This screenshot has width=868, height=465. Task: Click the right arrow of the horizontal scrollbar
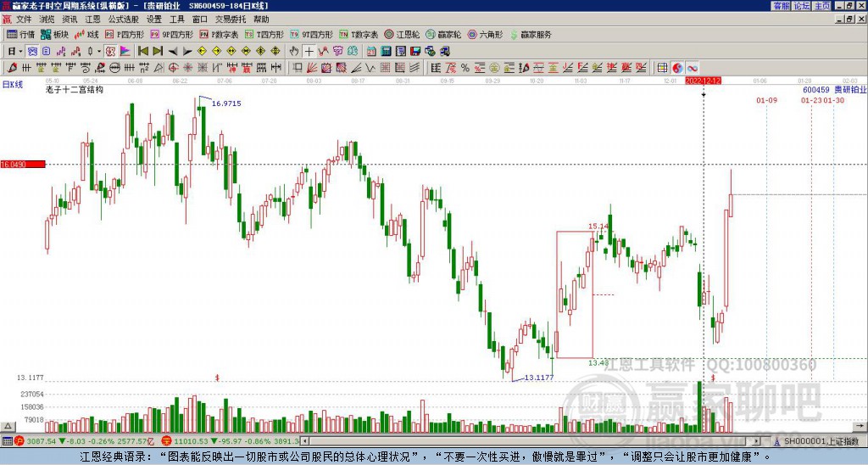pos(757,441)
